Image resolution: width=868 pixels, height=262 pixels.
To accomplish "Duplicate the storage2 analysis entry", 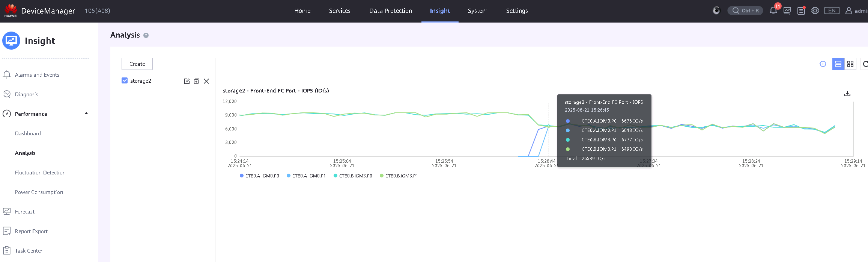I will coord(197,81).
